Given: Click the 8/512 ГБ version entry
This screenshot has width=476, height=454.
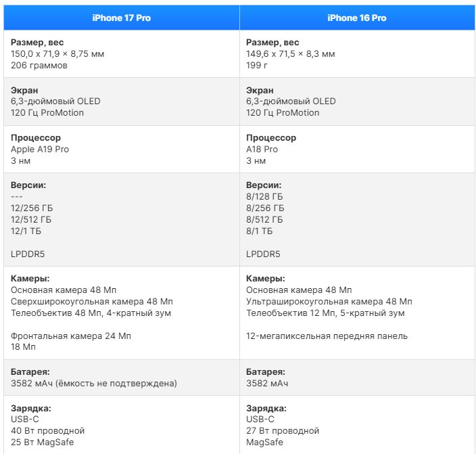Looking at the screenshot, I should 264,219.
